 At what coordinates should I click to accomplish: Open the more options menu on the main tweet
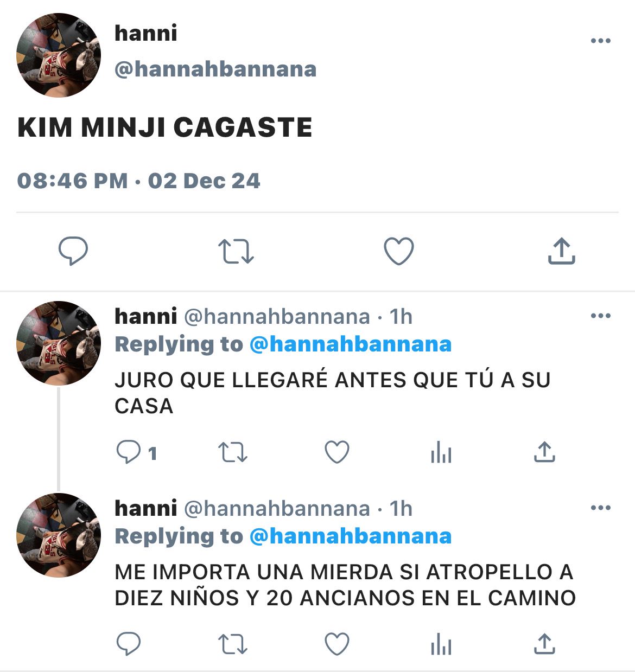[x=600, y=41]
